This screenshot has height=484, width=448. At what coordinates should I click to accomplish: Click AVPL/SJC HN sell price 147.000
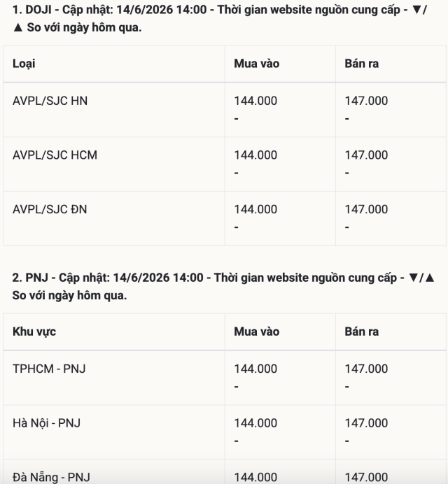[x=366, y=101]
